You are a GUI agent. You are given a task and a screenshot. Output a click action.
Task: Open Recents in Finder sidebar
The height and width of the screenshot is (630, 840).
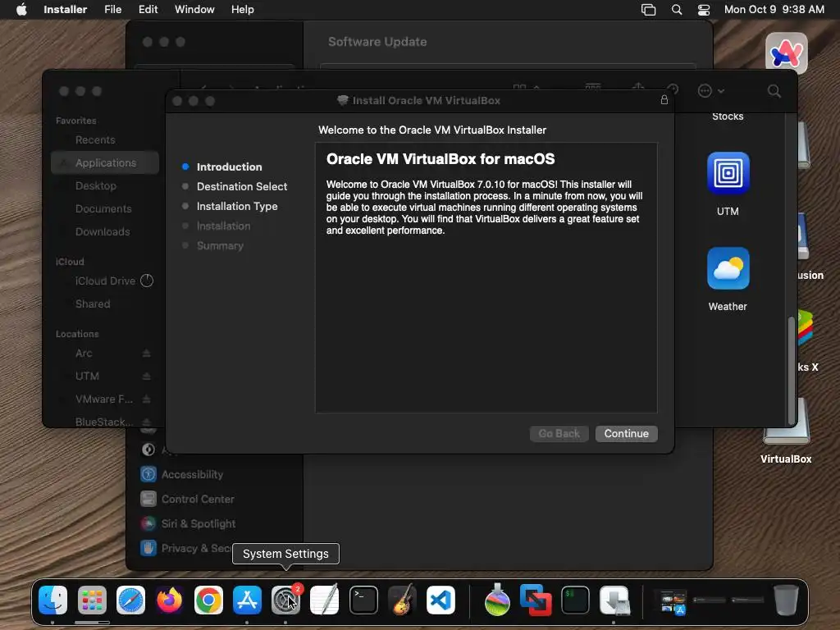click(95, 139)
